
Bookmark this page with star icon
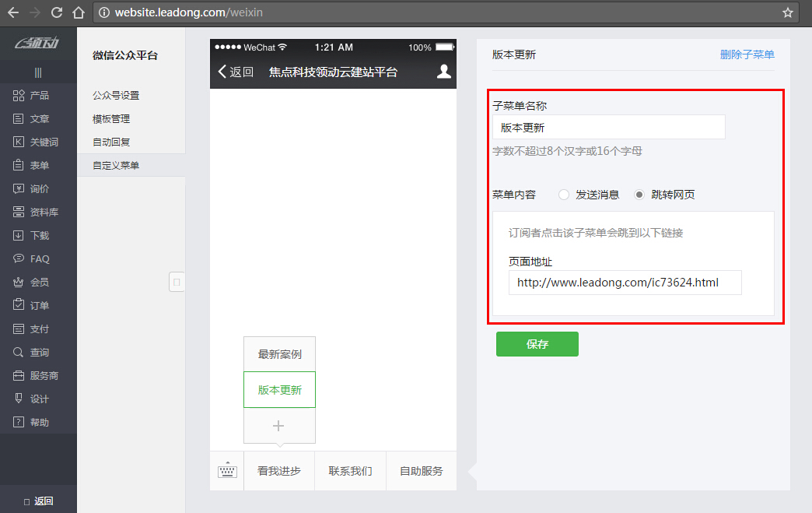point(787,12)
